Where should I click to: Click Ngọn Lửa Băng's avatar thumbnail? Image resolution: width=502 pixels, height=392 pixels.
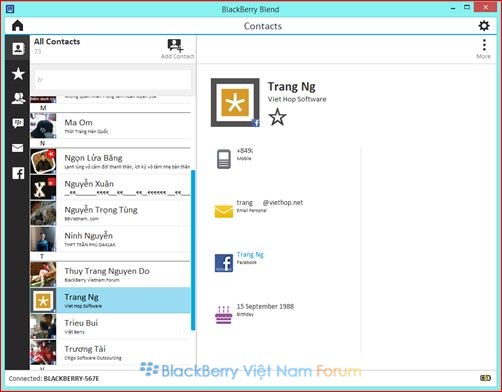click(x=43, y=161)
